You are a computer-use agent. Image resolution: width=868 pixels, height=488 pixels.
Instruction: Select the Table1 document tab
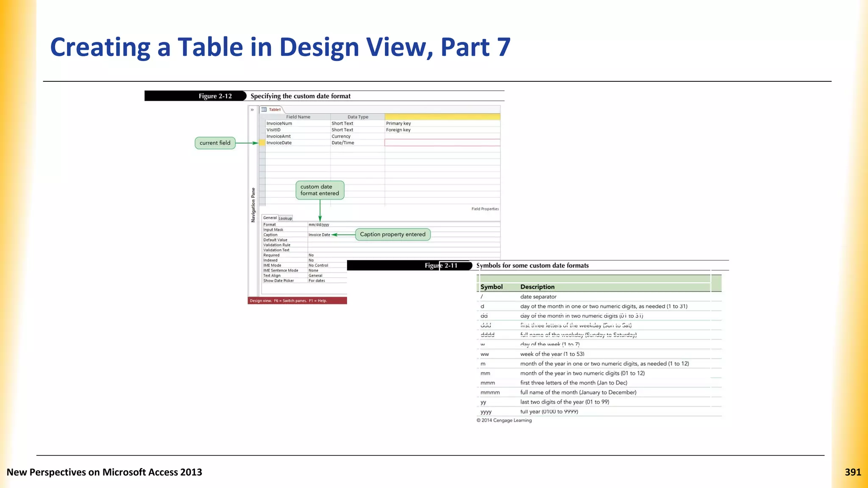[x=275, y=110]
